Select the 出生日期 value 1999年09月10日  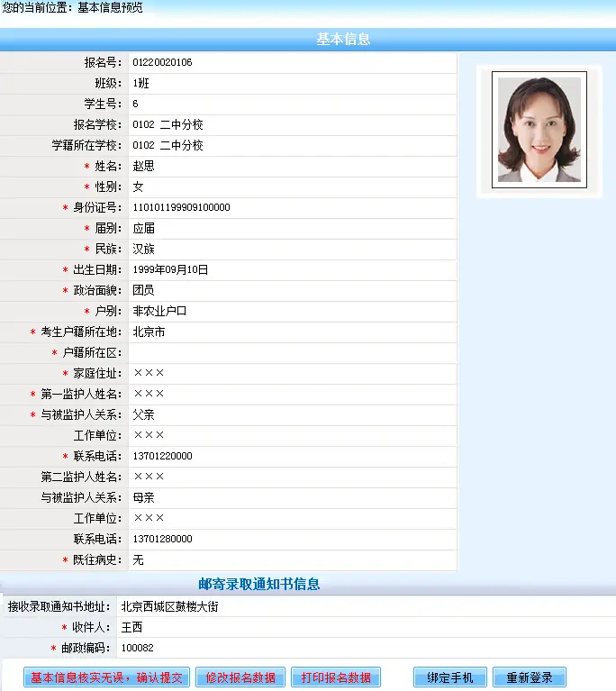pos(170,269)
